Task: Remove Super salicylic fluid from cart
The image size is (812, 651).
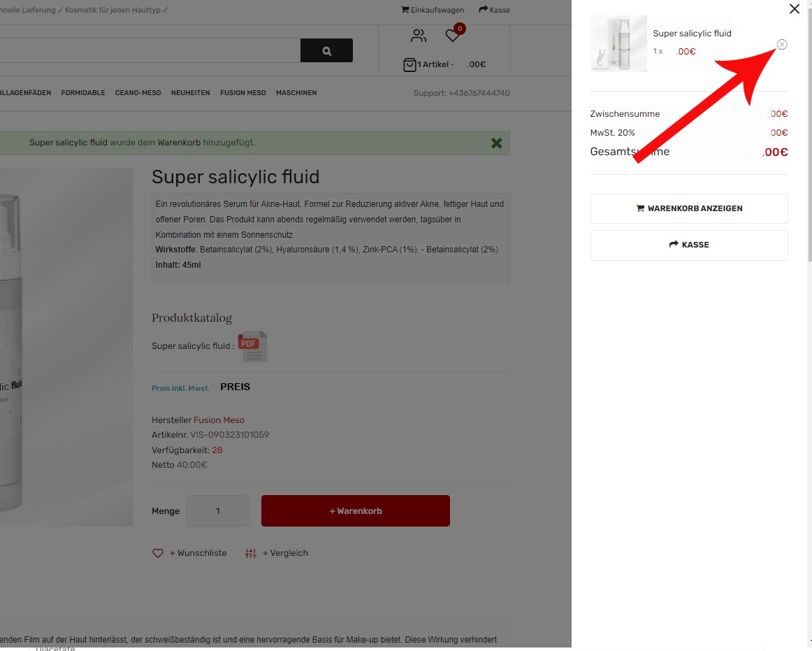Action: point(782,45)
